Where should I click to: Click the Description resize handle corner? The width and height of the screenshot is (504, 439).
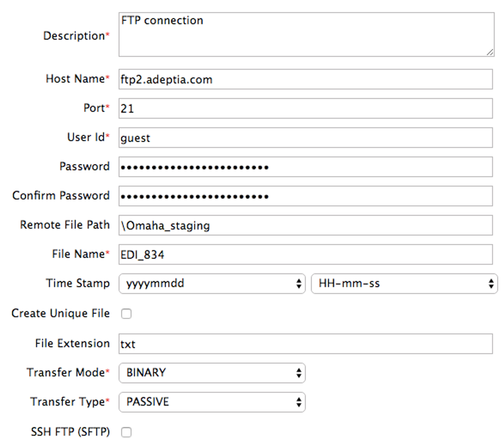point(490,52)
